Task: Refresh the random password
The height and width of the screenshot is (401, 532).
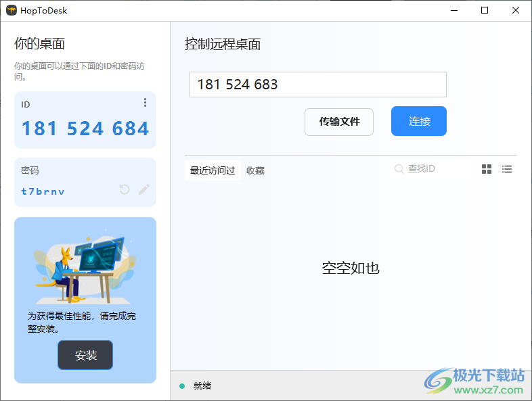Action: coord(125,189)
